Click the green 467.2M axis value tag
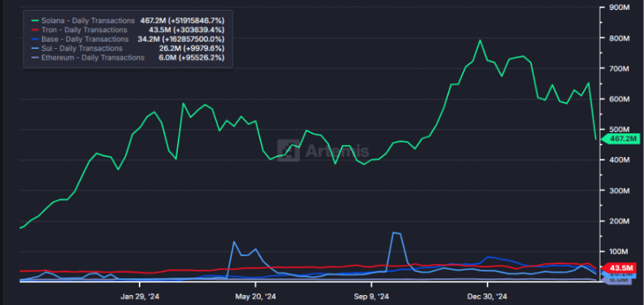The width and height of the screenshot is (644, 305). click(x=619, y=139)
